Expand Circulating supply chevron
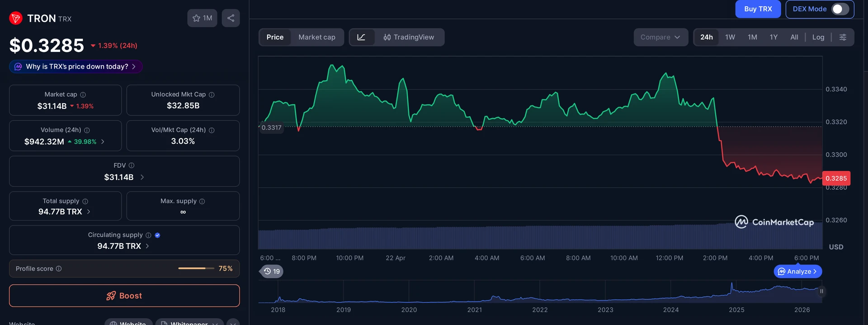 pyautogui.click(x=147, y=246)
